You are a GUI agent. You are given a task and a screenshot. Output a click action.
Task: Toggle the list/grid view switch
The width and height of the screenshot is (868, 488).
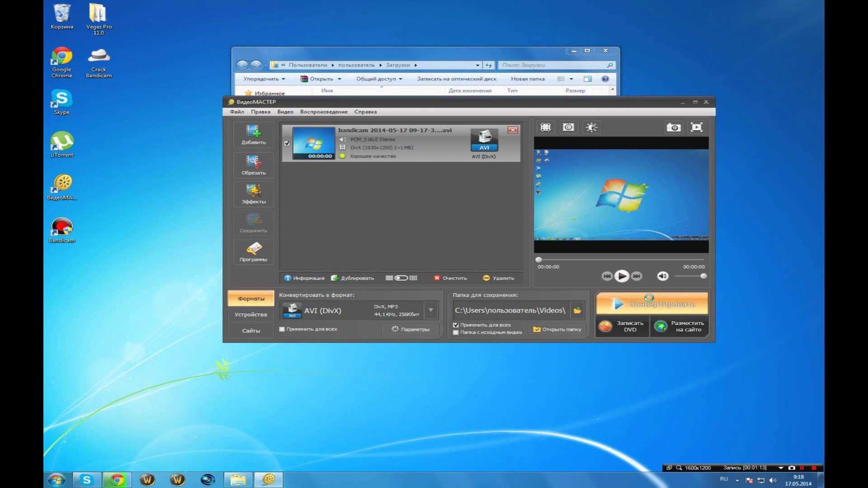(401, 278)
